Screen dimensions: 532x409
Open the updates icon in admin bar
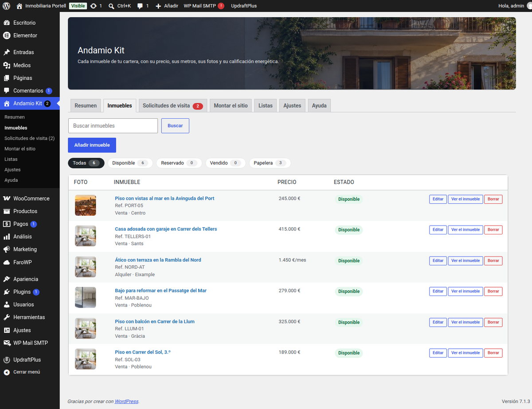(93, 6)
